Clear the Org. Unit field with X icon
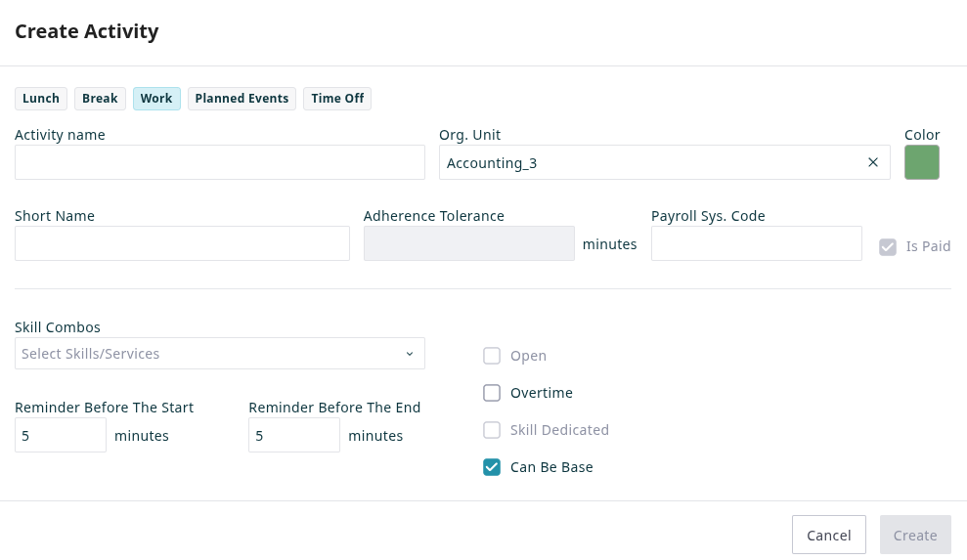 tap(873, 162)
